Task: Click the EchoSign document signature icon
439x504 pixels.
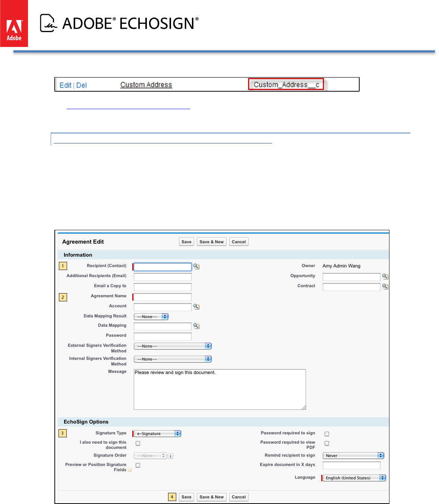Action: coord(48,23)
